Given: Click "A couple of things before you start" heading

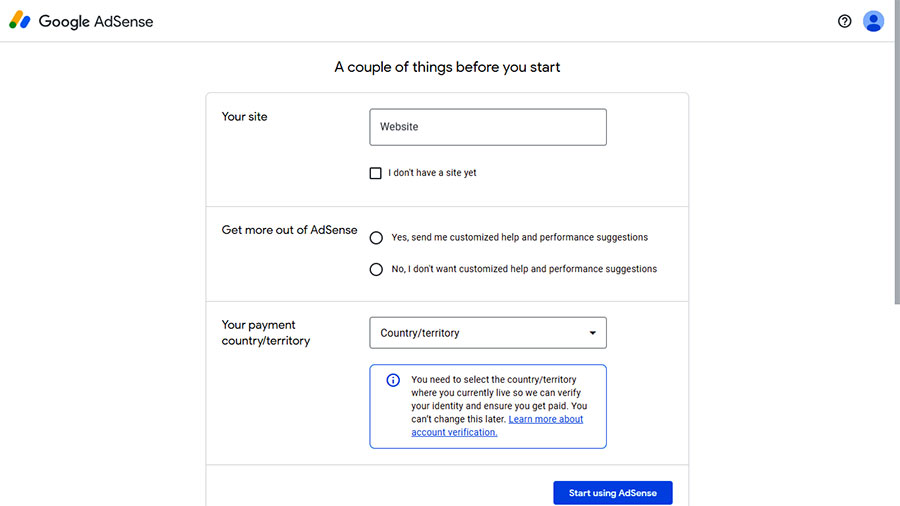Looking at the screenshot, I should click(447, 67).
